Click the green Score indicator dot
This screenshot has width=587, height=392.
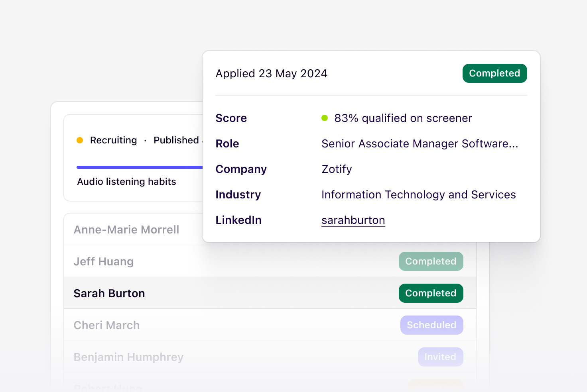click(x=325, y=118)
